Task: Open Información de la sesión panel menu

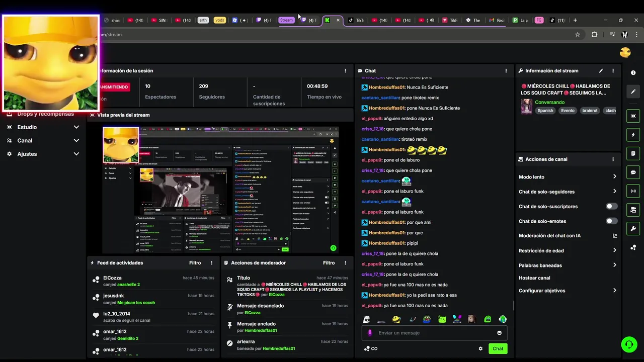Action: point(345,71)
